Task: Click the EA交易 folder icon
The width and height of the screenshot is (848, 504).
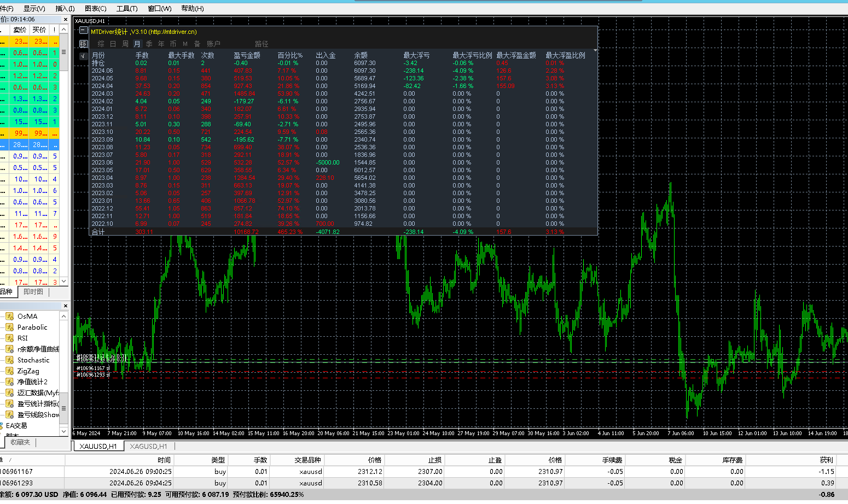Action: click(x=2, y=425)
